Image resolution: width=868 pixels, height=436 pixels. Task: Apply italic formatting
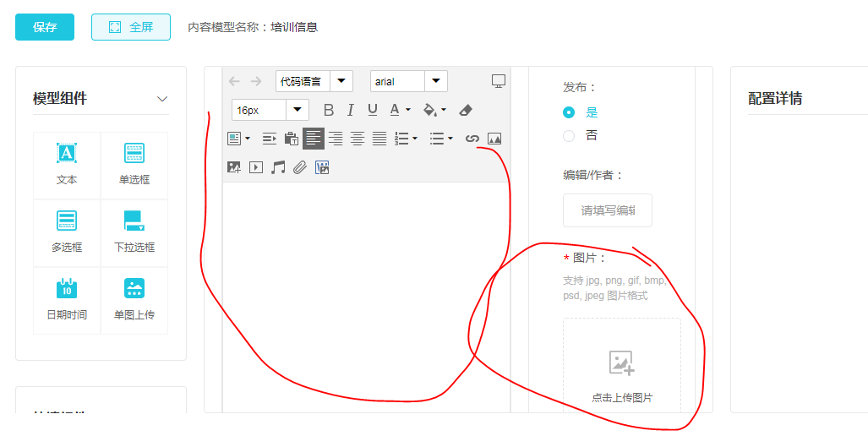point(352,110)
